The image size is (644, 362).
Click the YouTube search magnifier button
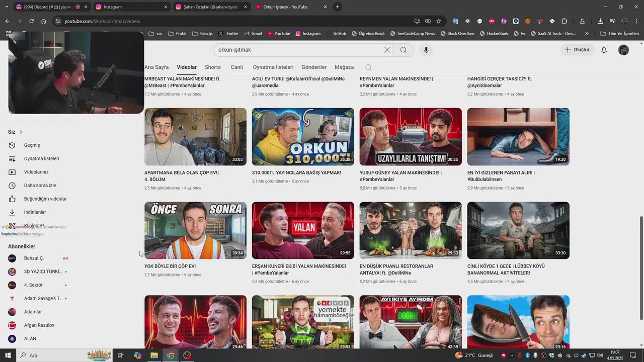404,50
